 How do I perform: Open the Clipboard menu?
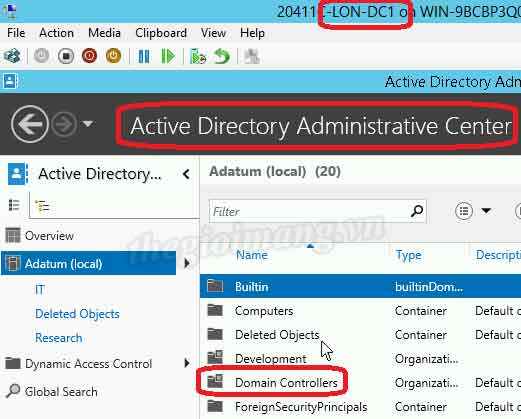161,33
